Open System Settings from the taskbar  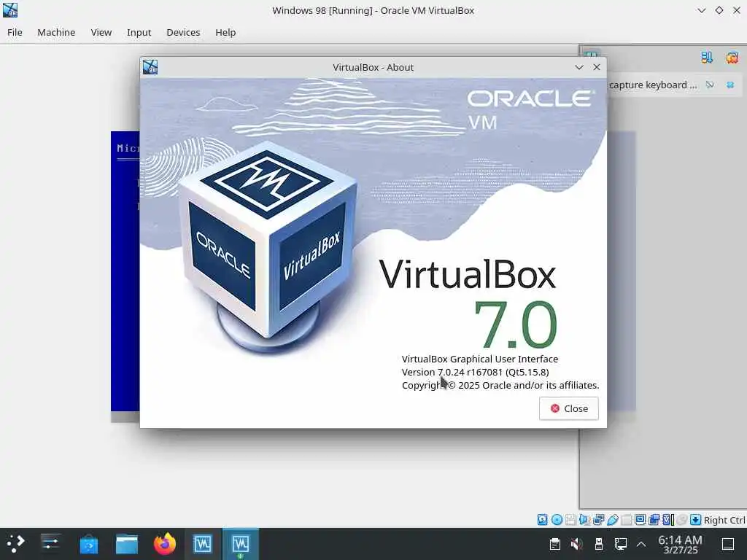tap(50, 544)
